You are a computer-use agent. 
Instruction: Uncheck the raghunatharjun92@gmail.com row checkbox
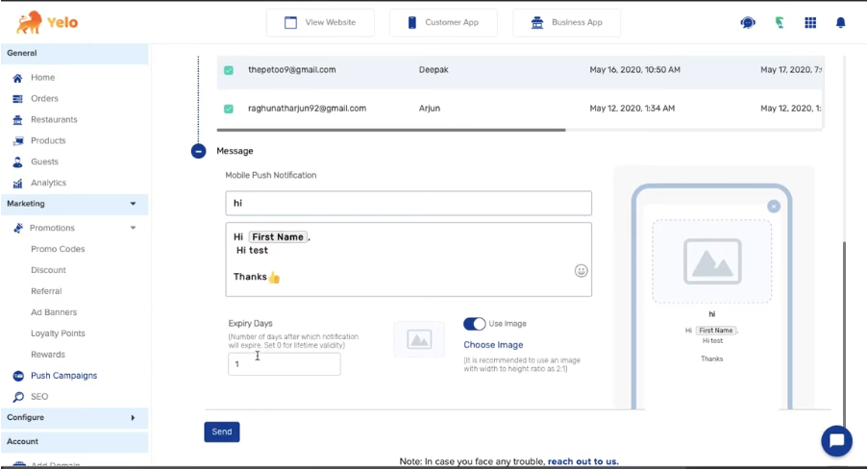[x=229, y=109]
